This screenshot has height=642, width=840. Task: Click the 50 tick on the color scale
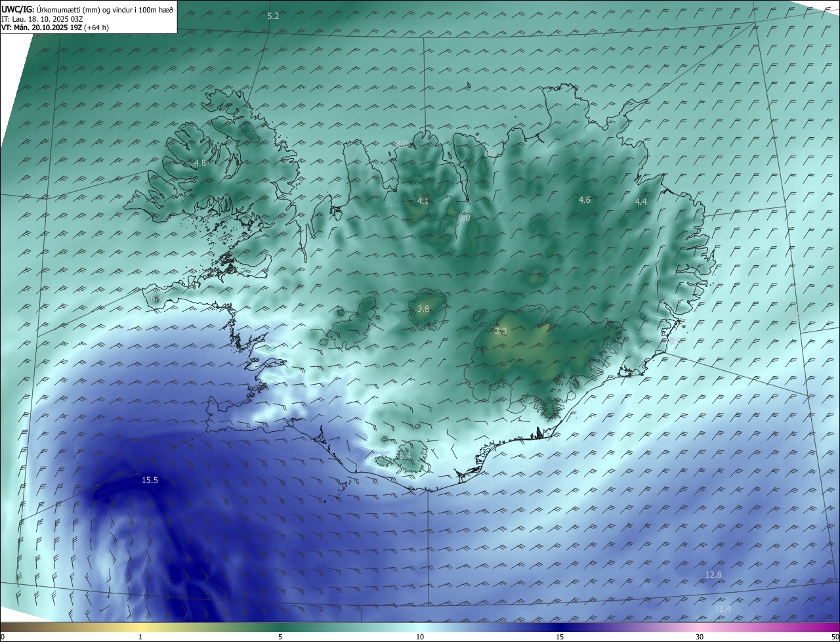pos(835,637)
